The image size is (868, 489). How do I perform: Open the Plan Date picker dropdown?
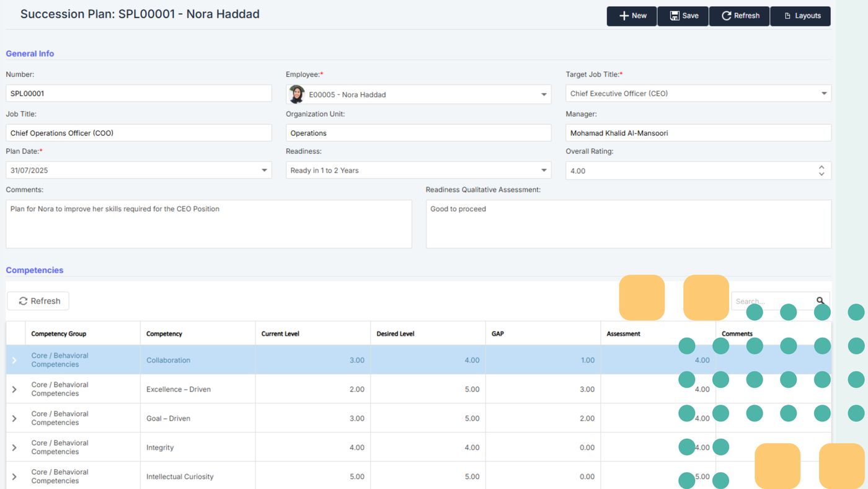264,170
